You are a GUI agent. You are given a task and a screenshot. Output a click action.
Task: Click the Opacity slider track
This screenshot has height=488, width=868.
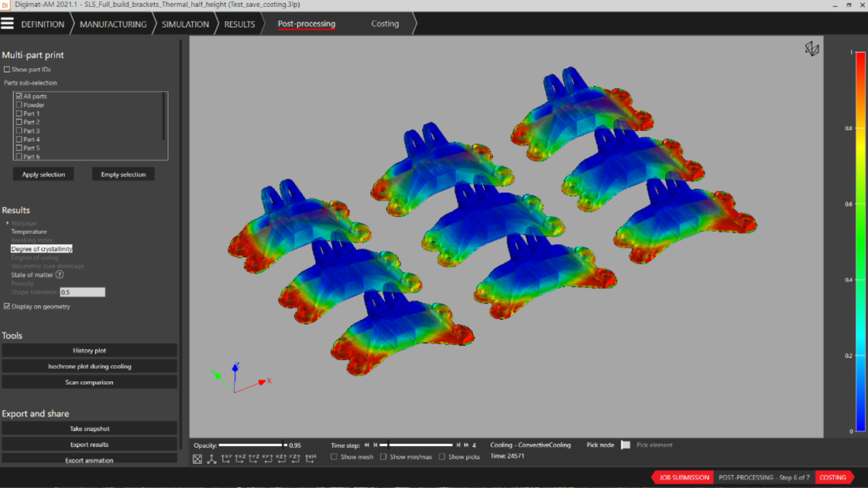(x=250, y=445)
